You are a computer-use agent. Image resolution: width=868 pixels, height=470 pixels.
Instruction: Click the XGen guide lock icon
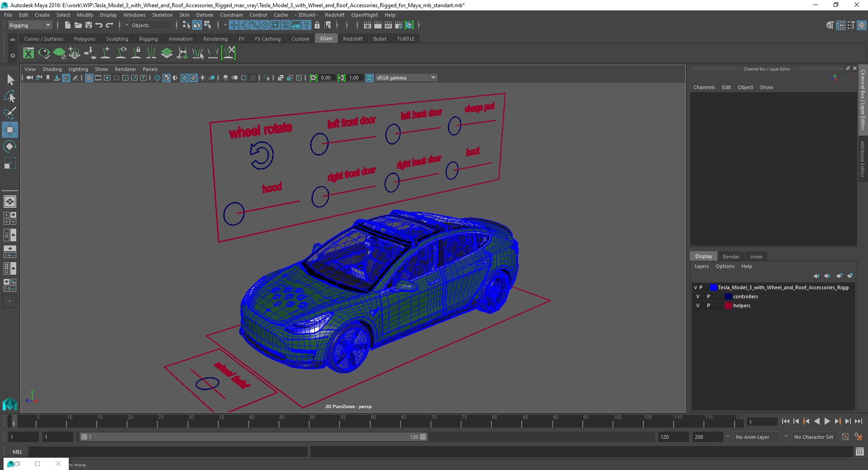pos(136,53)
